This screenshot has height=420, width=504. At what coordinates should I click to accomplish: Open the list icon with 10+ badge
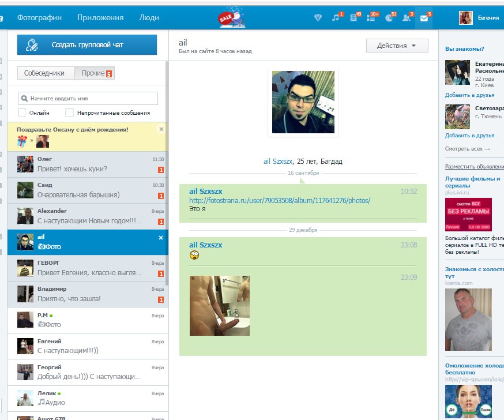[x=371, y=18]
